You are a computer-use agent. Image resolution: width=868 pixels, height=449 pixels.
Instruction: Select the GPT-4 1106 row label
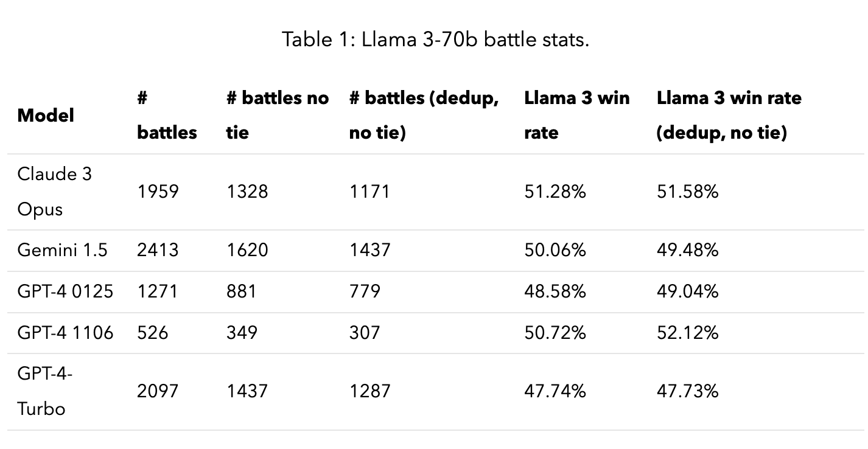click(65, 332)
